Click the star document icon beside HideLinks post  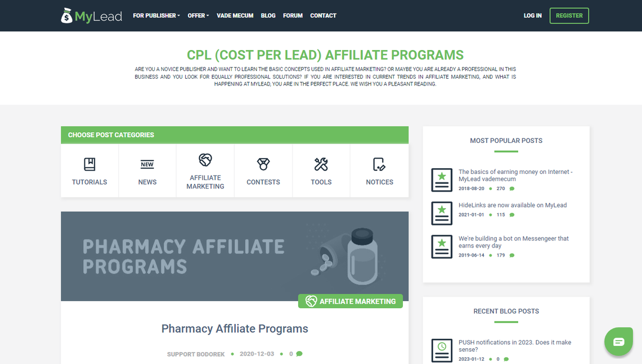(441, 213)
